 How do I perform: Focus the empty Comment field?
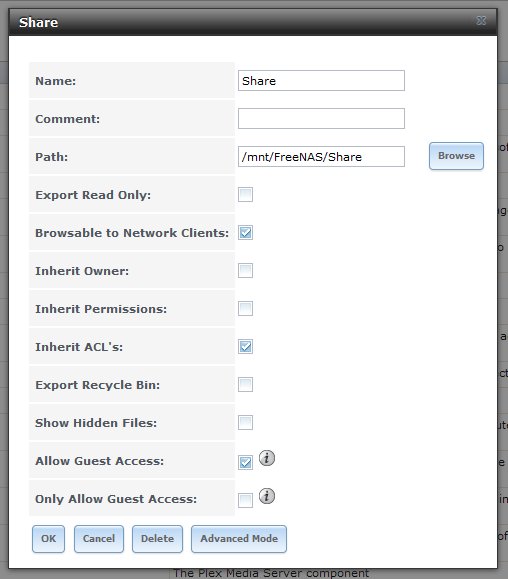[321, 119]
